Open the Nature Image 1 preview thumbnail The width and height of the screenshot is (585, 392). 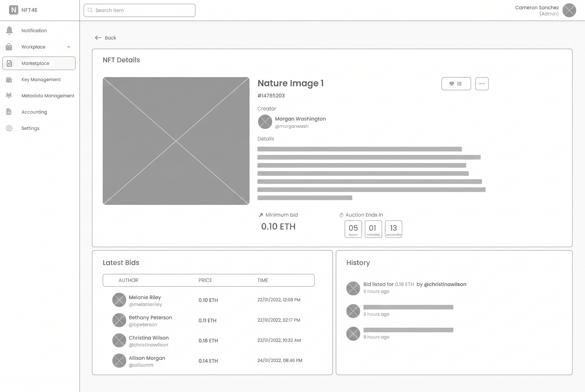[x=176, y=141]
